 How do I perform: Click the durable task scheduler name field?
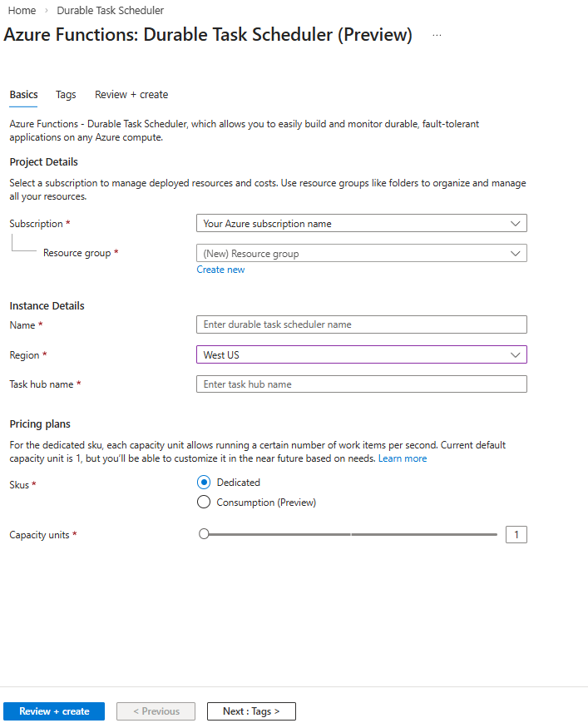[x=361, y=324]
